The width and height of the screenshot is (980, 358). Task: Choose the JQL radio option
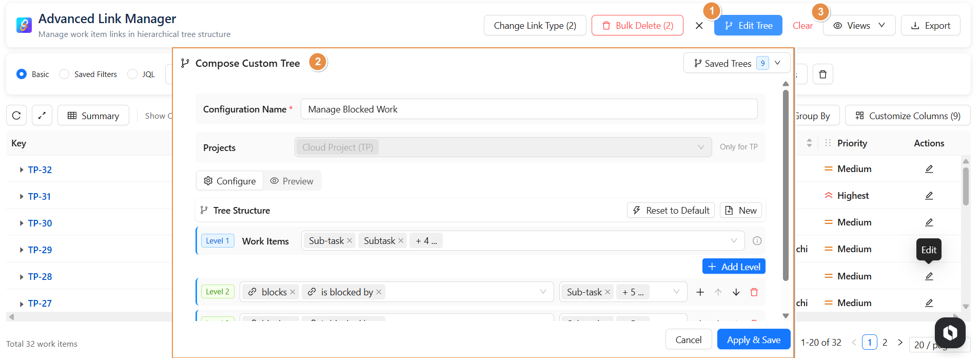pyautogui.click(x=132, y=74)
